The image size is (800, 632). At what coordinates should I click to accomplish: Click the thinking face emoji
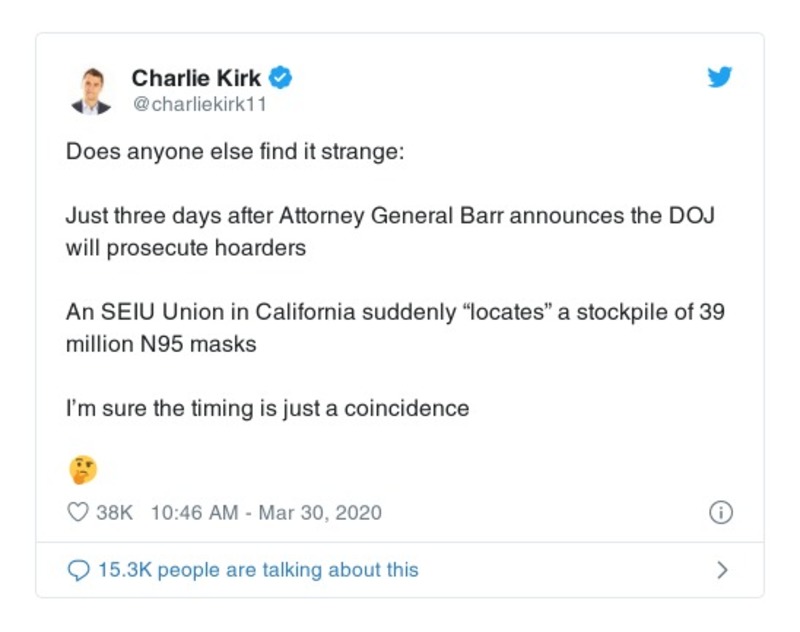coord(82,468)
